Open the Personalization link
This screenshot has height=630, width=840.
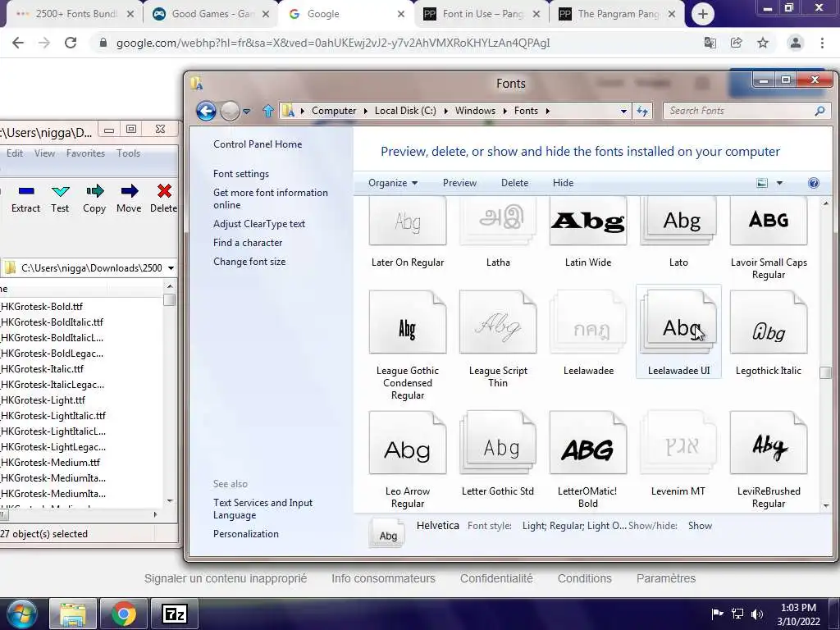[x=246, y=534]
